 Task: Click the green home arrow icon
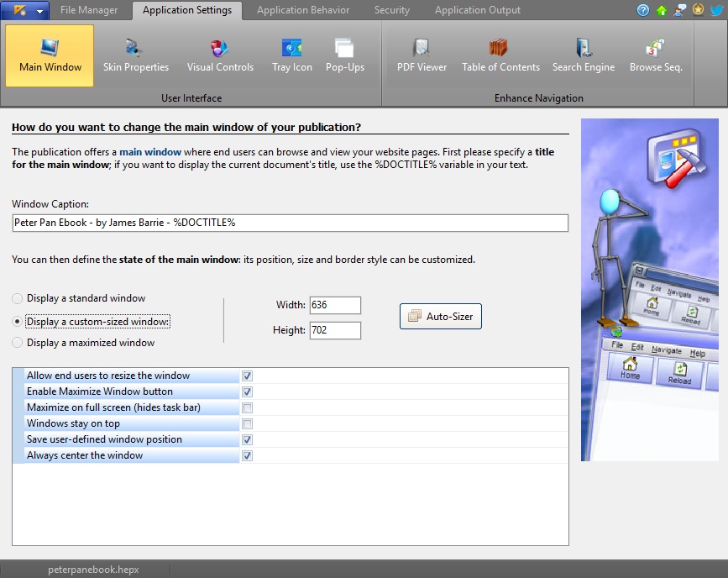pos(662,10)
